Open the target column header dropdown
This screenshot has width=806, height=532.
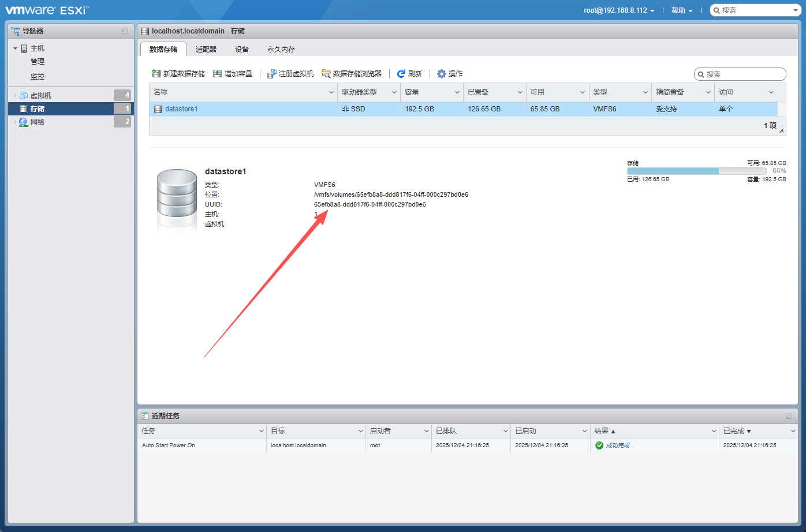[x=360, y=431]
